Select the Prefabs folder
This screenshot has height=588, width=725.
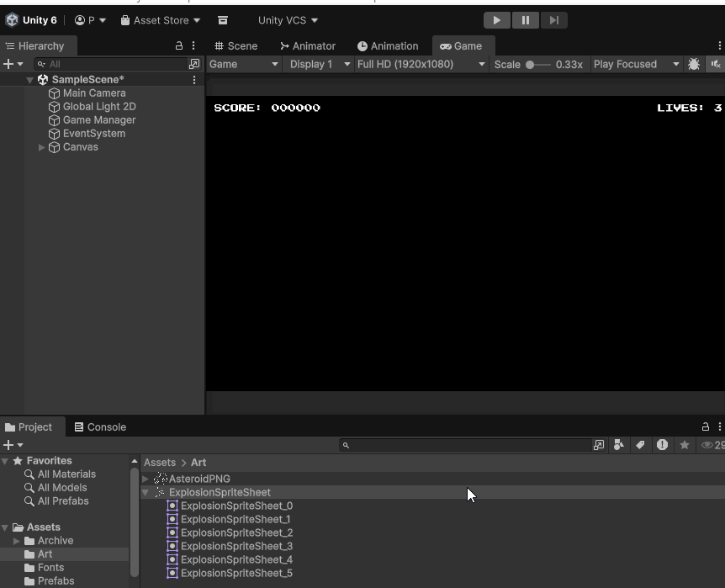[x=56, y=581]
